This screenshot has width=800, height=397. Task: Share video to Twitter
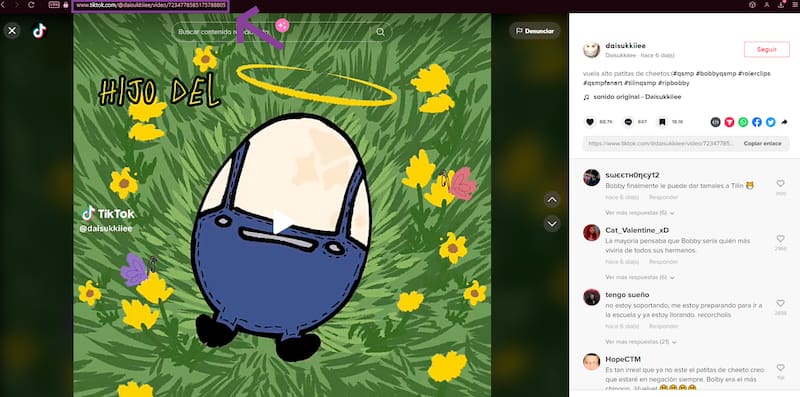770,122
